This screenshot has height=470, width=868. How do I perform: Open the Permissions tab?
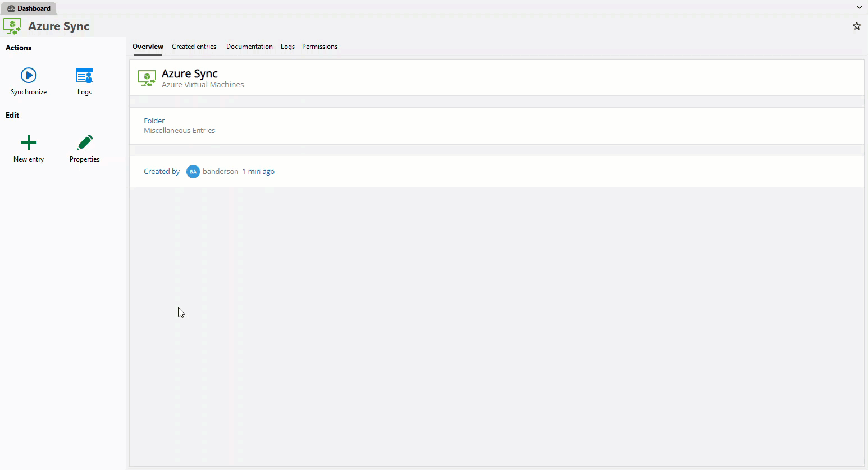319,47
